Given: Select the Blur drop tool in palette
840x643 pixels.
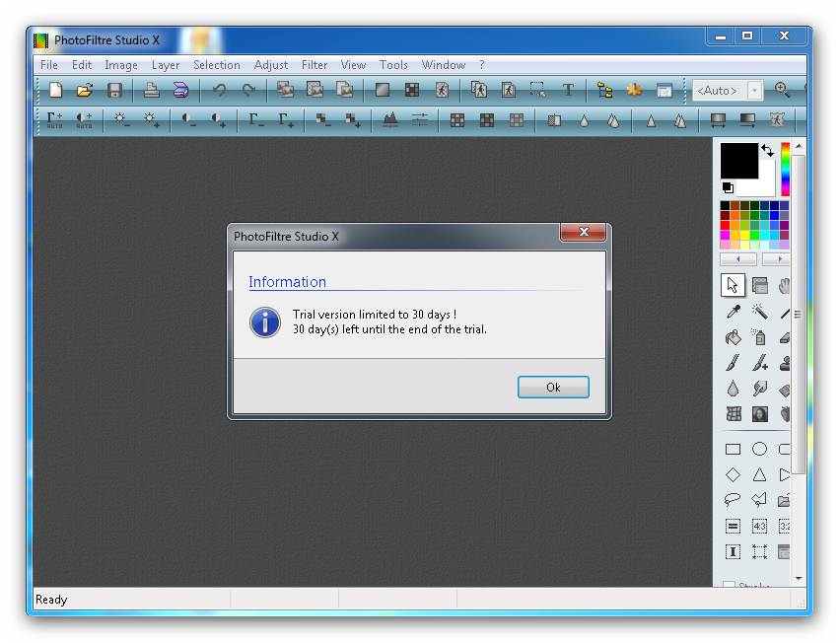Looking at the screenshot, I should tap(733, 389).
